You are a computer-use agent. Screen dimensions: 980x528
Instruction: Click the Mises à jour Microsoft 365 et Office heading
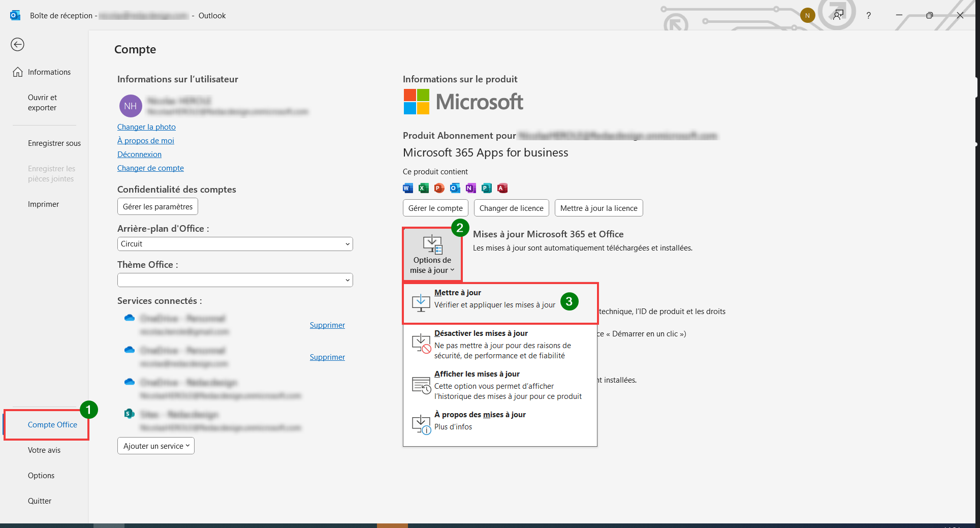pyautogui.click(x=548, y=234)
